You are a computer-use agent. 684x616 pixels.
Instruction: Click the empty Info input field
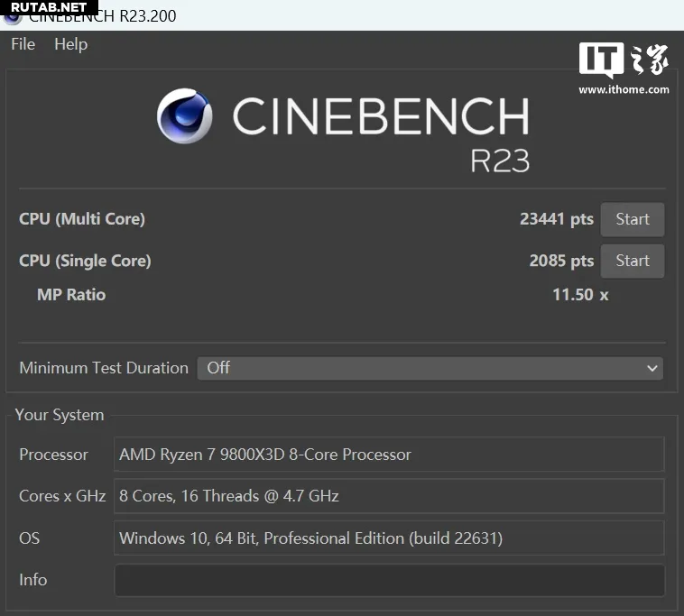[390, 580]
